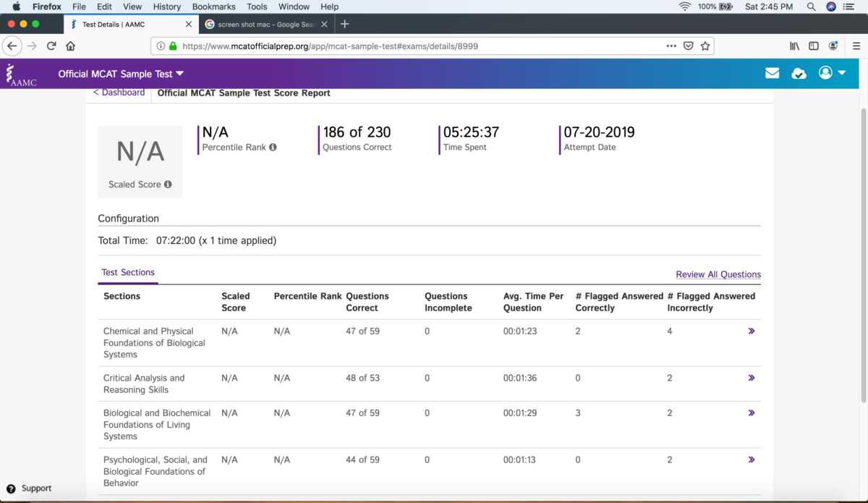Open Chemical and Physical section details arrow

(752, 331)
